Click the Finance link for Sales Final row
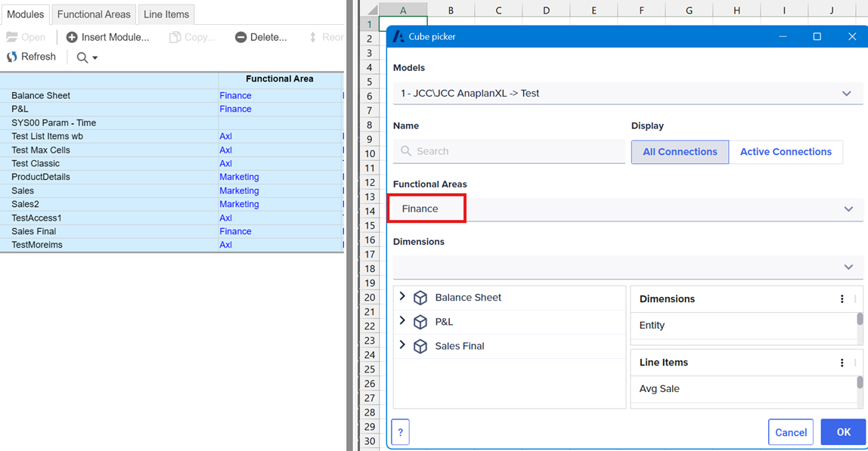868x451 pixels. point(235,231)
